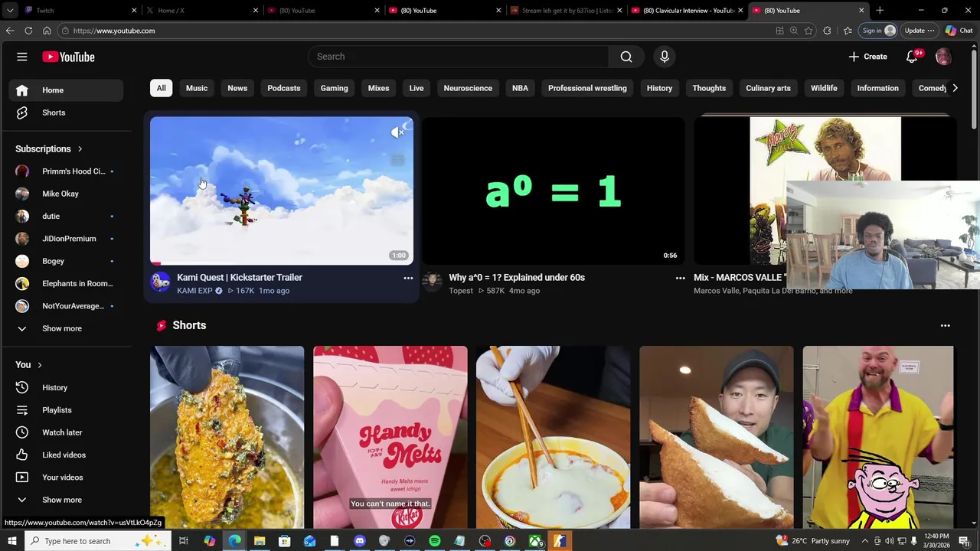Open Discord from the taskbar
The image size is (980, 551).
(x=359, y=541)
